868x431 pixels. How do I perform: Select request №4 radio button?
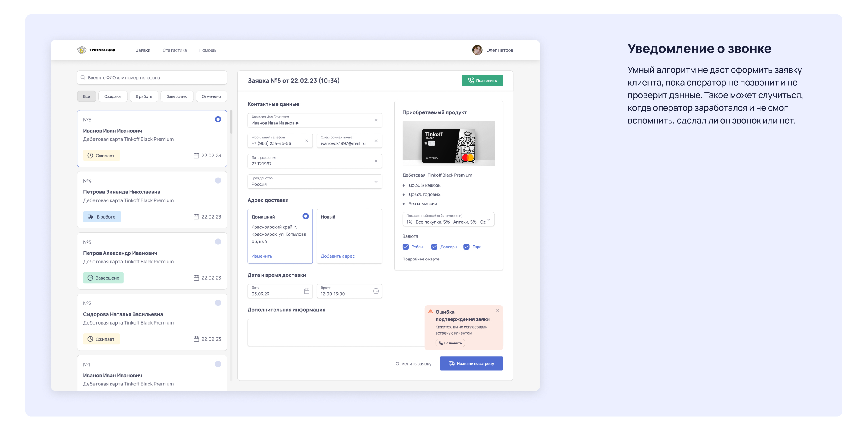pyautogui.click(x=218, y=181)
